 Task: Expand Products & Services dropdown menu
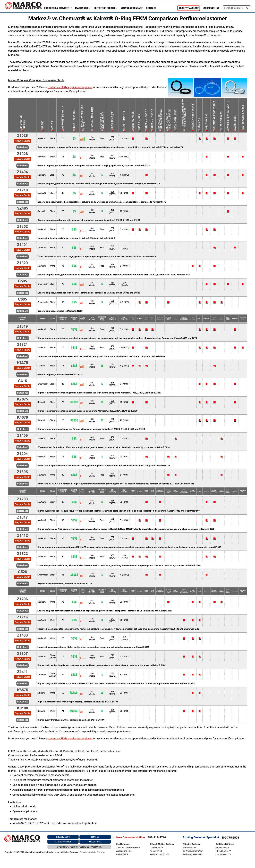(x=58, y=8)
